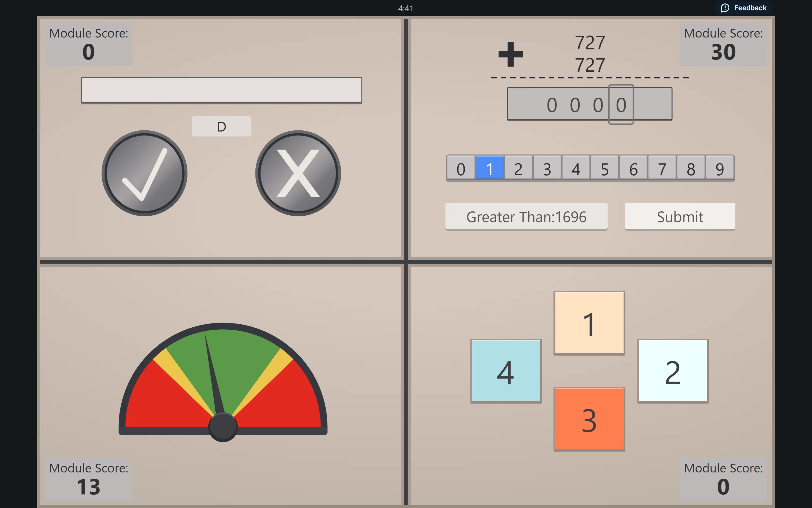The width and height of the screenshot is (812, 508).
Task: Click the white tile numbered 2
Action: click(673, 371)
